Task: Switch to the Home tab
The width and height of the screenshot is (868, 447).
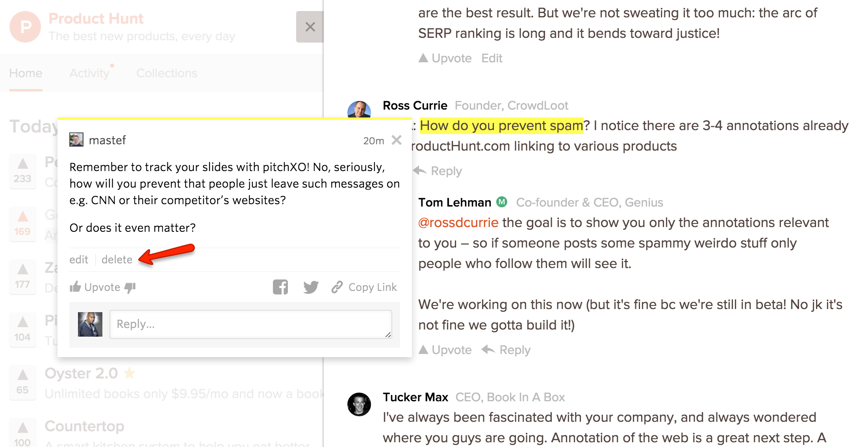Action: pyautogui.click(x=26, y=73)
